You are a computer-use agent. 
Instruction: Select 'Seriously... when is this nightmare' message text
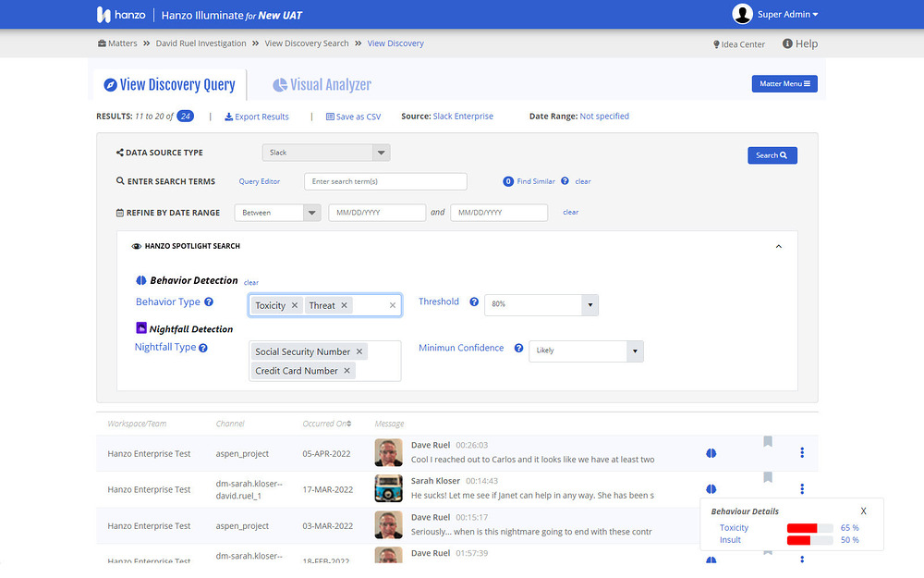(x=531, y=532)
